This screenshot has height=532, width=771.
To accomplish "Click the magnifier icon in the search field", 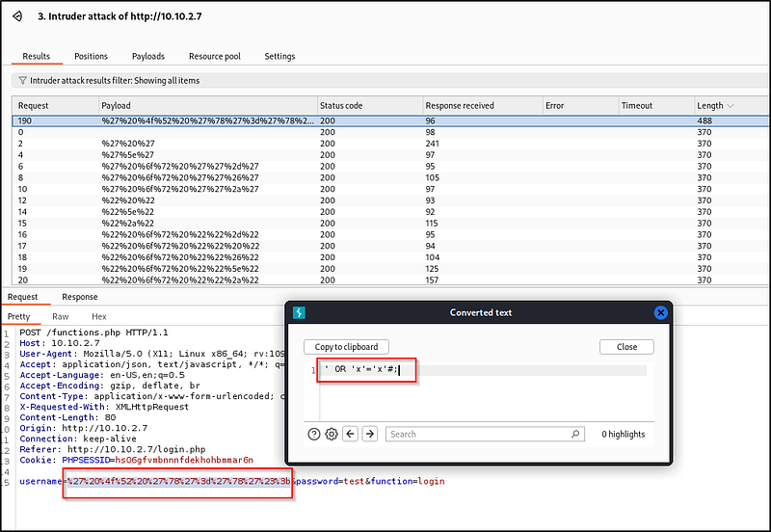I will [574, 434].
